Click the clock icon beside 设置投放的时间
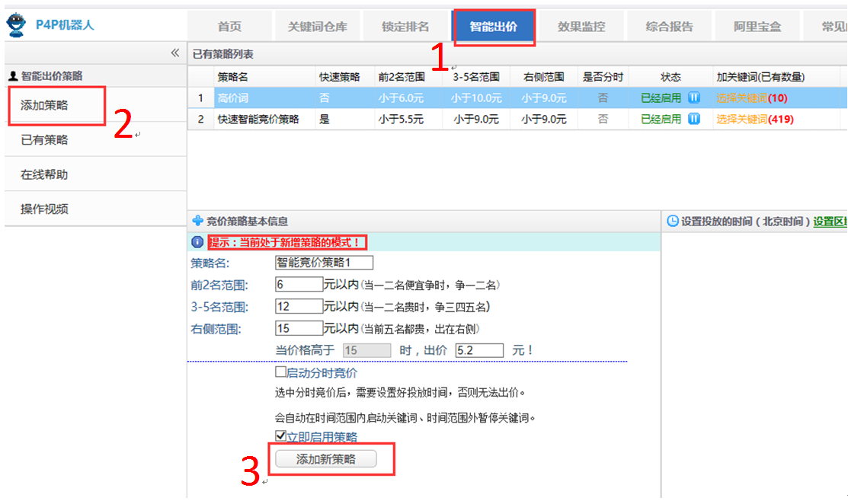The height and width of the screenshot is (504, 848). tap(673, 221)
